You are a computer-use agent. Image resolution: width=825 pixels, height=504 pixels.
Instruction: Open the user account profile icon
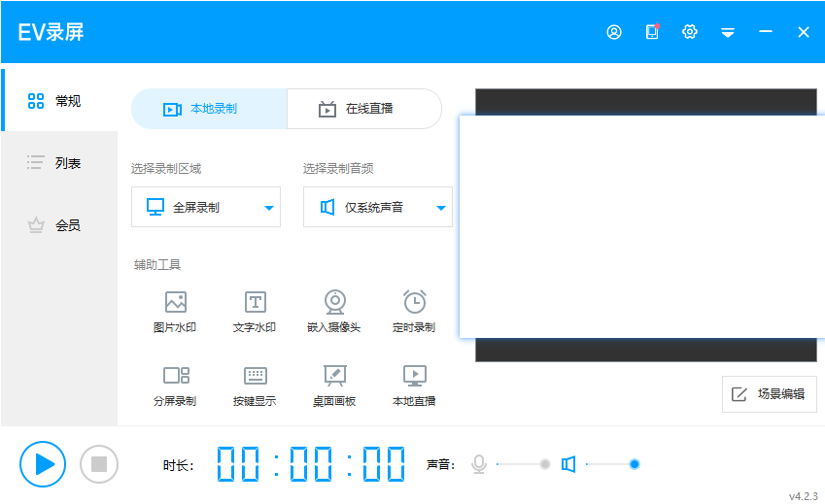614,33
